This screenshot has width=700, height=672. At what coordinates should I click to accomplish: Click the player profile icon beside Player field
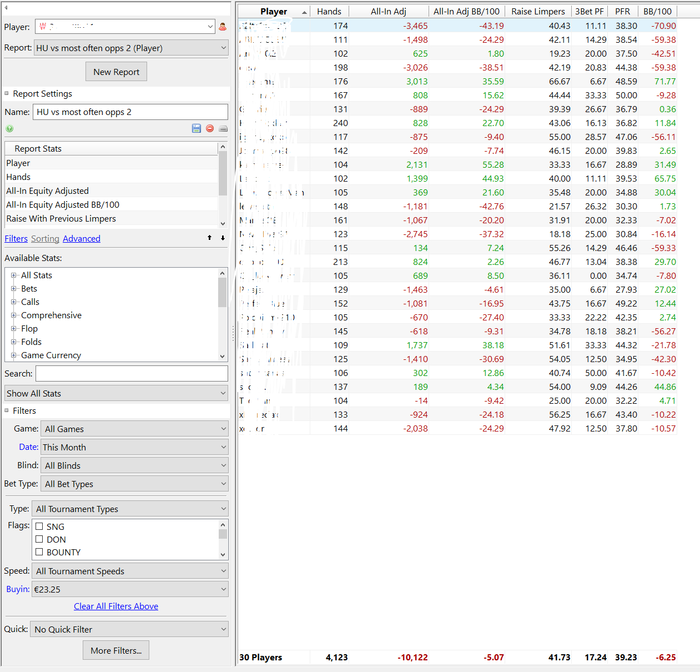pyautogui.click(x=222, y=27)
